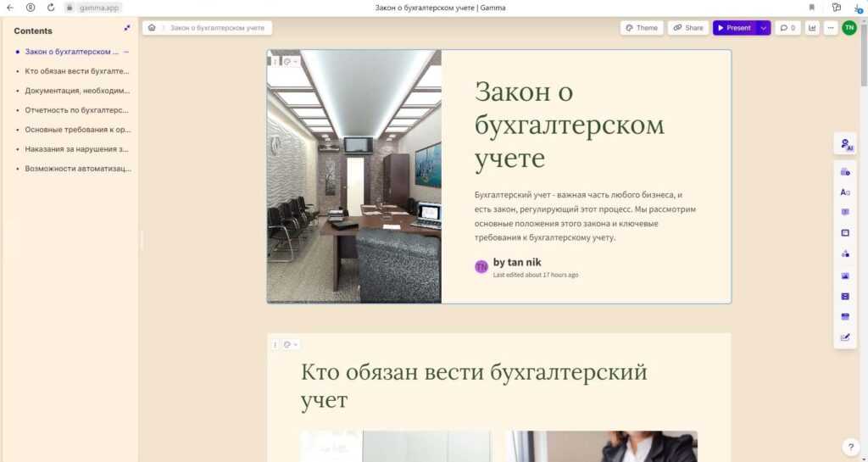The height and width of the screenshot is (462, 868).
Task: Click the breadcrumb 'Закон о бухгалтерском учете'
Action: coord(217,28)
